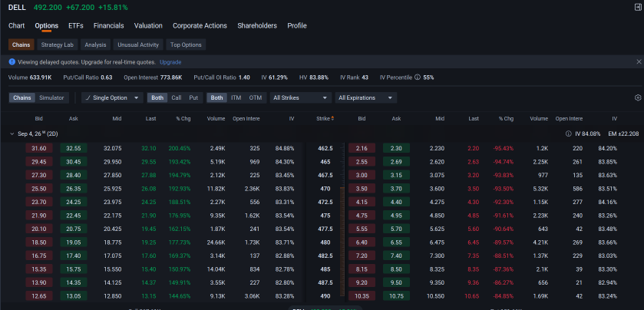Click the collapse panel icon at top right
This screenshot has height=310, width=644.
638,8
